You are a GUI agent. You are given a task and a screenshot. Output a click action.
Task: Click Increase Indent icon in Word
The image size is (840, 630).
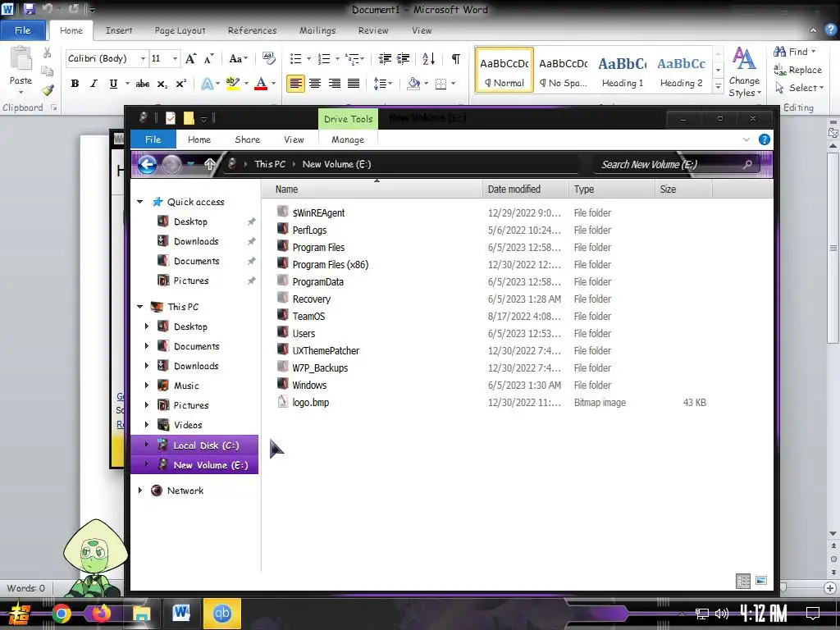(x=403, y=58)
